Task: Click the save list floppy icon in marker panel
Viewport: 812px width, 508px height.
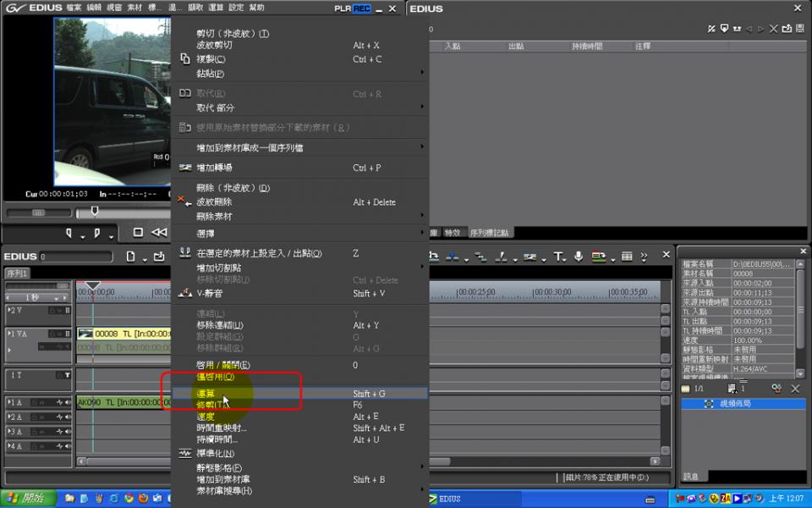Action: [801, 30]
